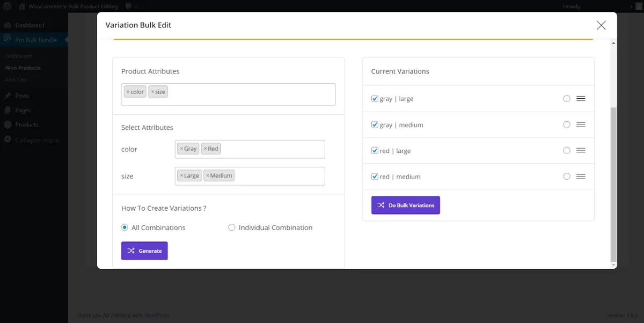Screen dimensions: 644x323
Task: Click the shuffle icon on the Generate button
Action: [x=130, y=251]
